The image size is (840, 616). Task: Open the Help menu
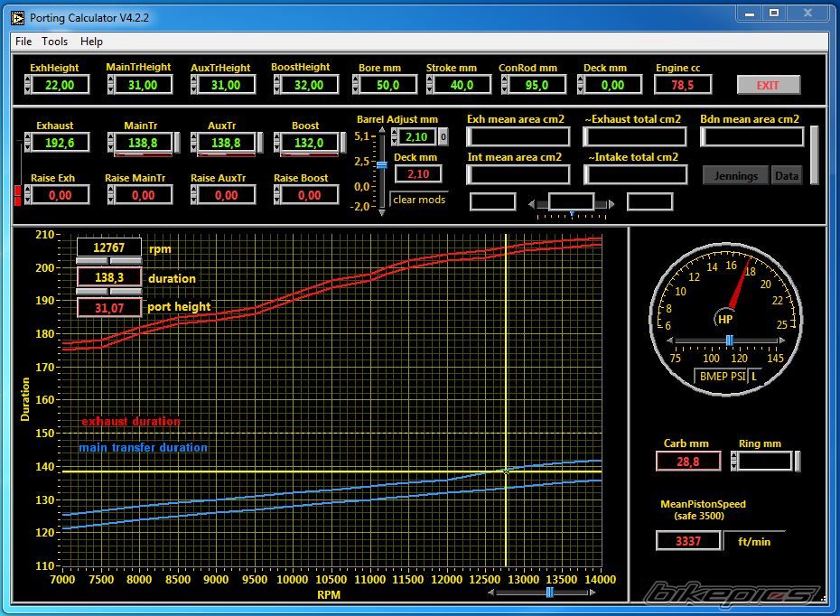tap(91, 42)
